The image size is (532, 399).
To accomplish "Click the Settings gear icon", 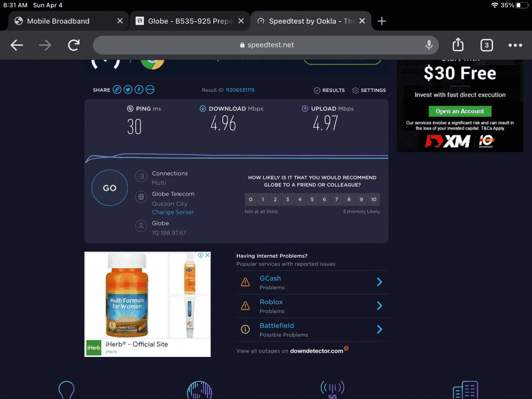I will [x=355, y=91].
